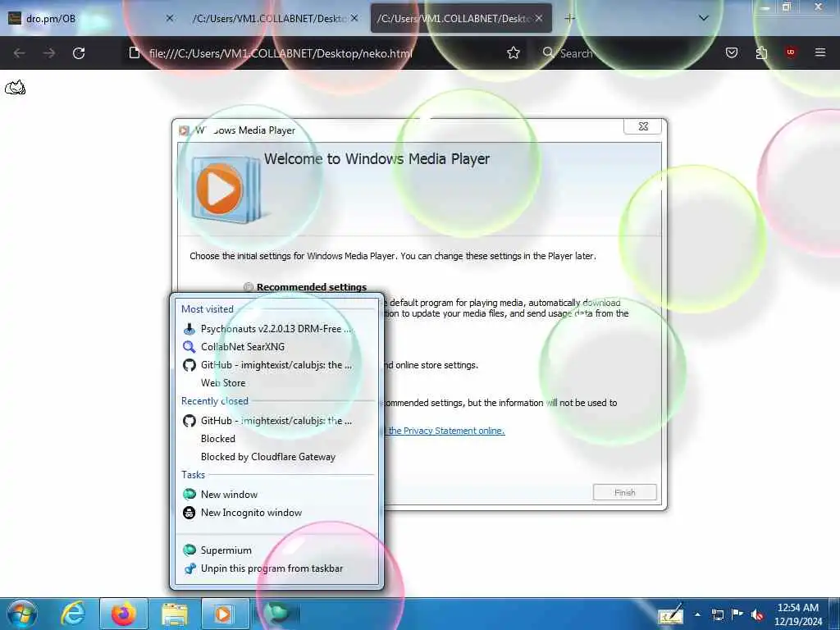Open a new tab with plus button

click(569, 18)
